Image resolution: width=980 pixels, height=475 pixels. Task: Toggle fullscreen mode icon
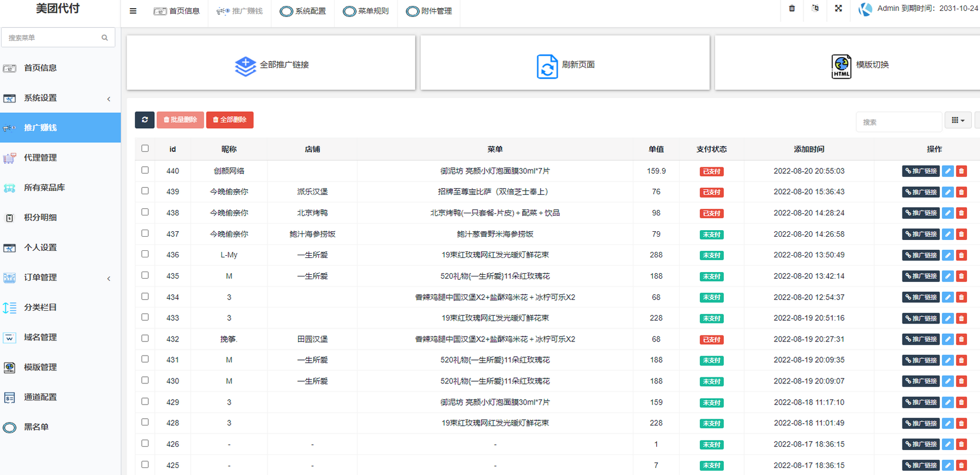click(x=838, y=8)
